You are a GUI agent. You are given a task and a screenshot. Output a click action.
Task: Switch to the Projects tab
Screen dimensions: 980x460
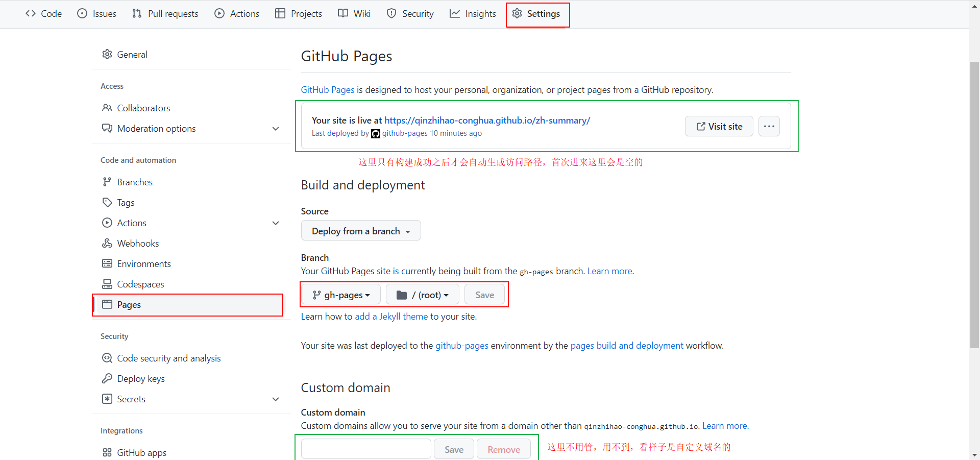299,14
